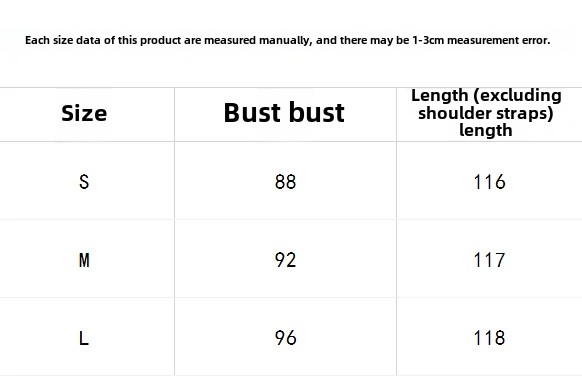Click length value 118
This screenshot has width=582, height=381.
point(489,338)
